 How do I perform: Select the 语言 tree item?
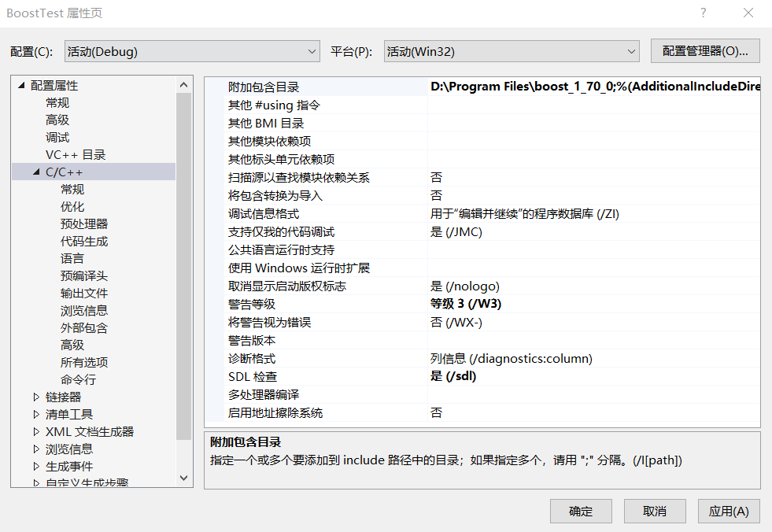coord(72,259)
